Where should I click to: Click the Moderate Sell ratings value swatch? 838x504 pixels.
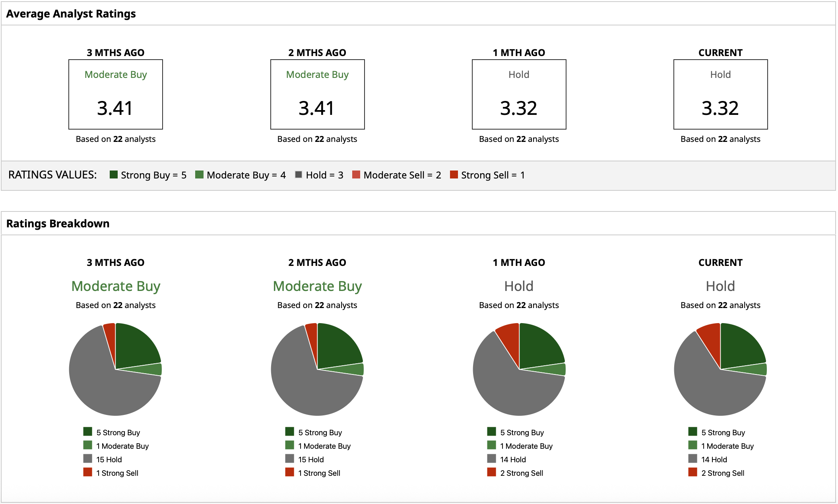tap(356, 174)
